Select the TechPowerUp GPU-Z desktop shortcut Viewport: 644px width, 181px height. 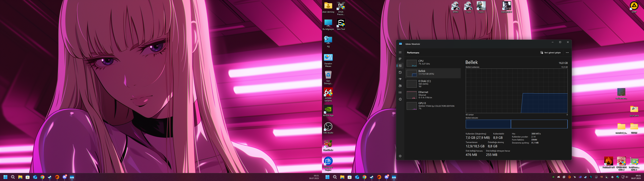(634, 164)
